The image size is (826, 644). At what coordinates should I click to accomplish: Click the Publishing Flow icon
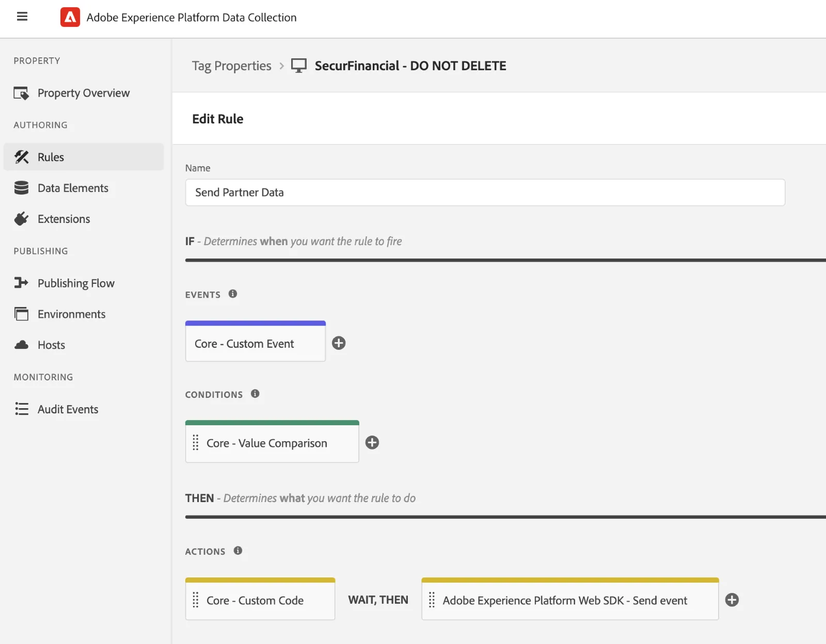click(x=21, y=283)
